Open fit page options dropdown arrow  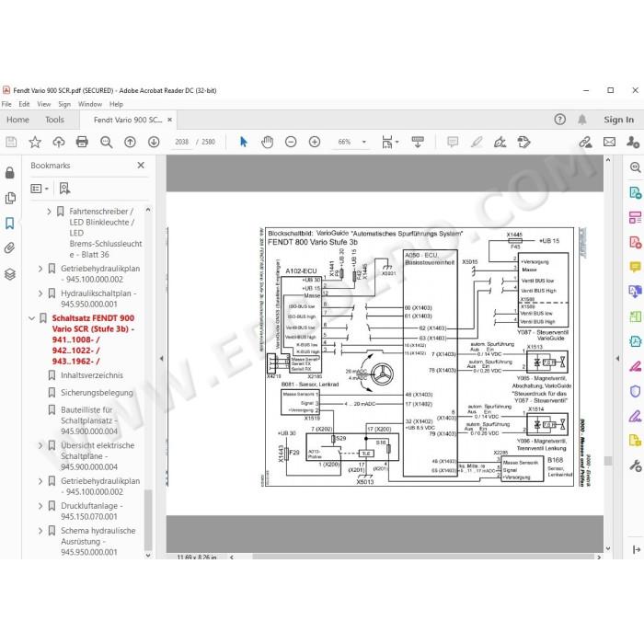click(x=397, y=142)
